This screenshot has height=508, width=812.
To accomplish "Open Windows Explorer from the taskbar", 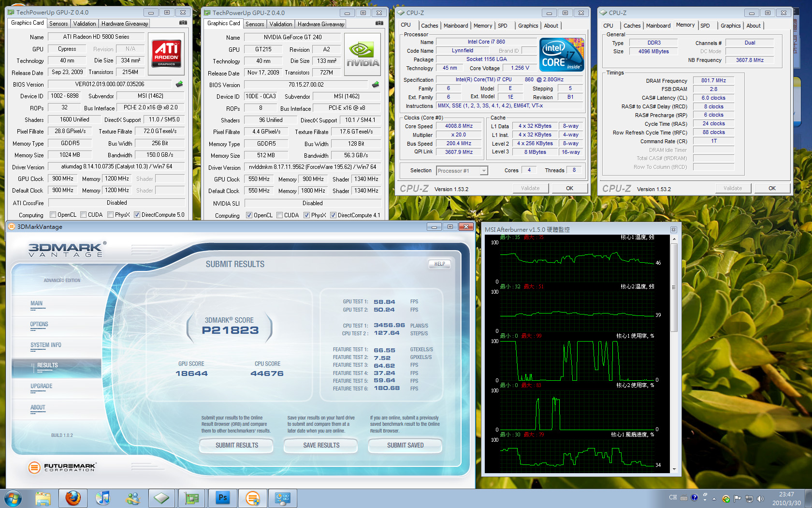I will coord(43,498).
